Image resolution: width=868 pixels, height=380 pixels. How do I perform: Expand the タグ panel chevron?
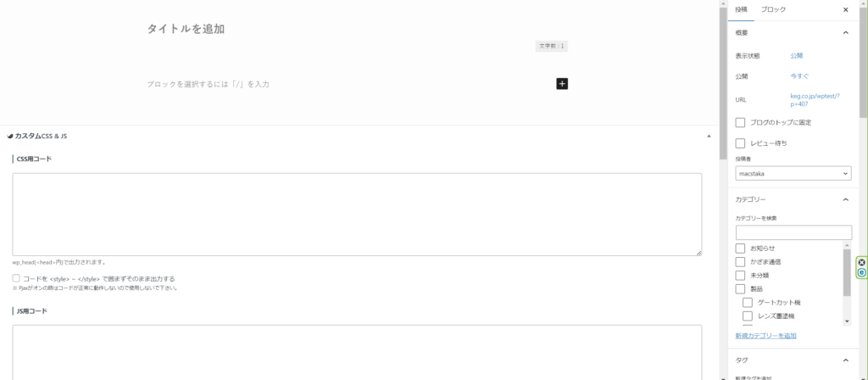845,360
